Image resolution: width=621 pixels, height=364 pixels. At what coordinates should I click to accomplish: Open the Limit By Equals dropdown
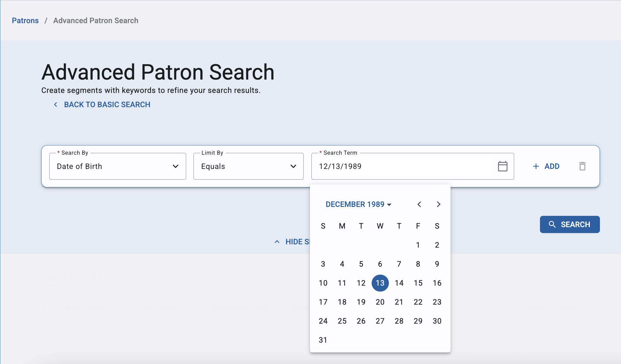coord(248,166)
